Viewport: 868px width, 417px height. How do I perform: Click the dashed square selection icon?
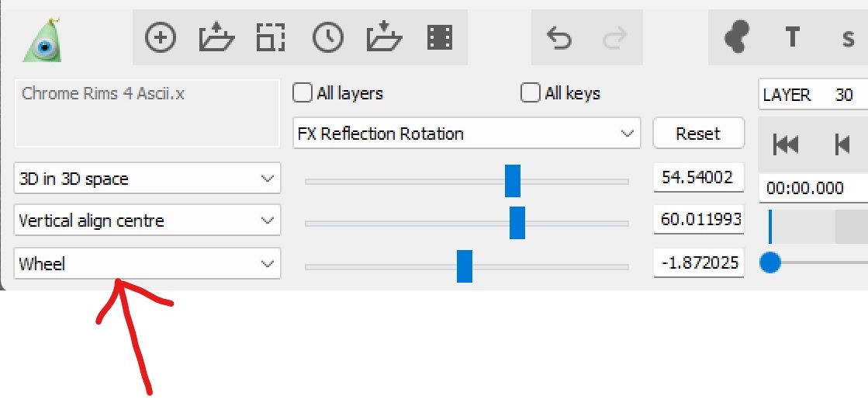271,37
